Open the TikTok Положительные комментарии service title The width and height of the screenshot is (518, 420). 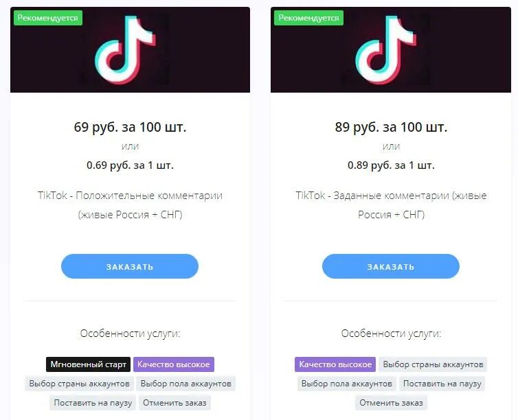[x=130, y=205]
